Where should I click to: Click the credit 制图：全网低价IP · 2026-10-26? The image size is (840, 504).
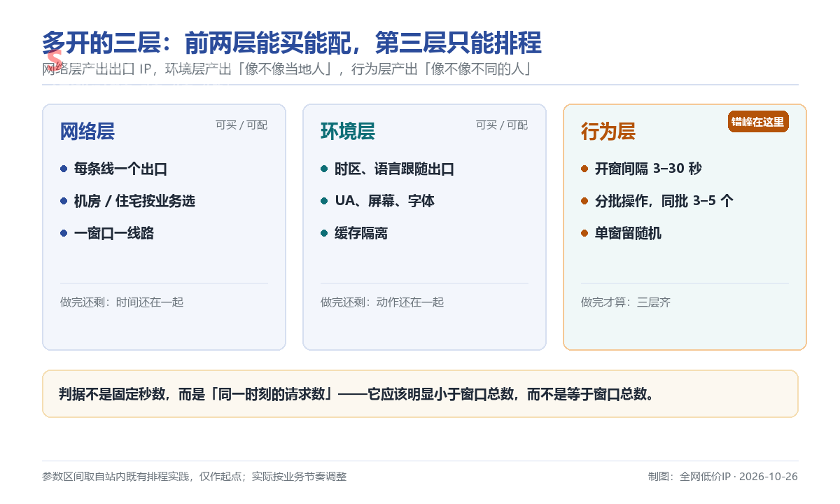pyautogui.click(x=723, y=477)
